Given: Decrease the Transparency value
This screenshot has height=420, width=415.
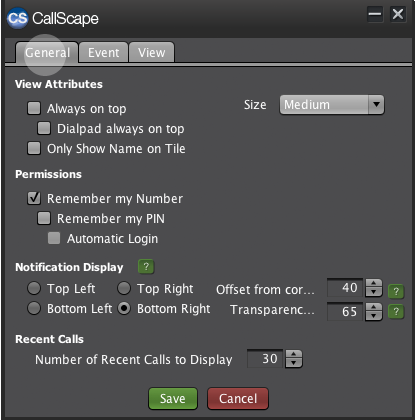Looking at the screenshot, I should 374,316.
